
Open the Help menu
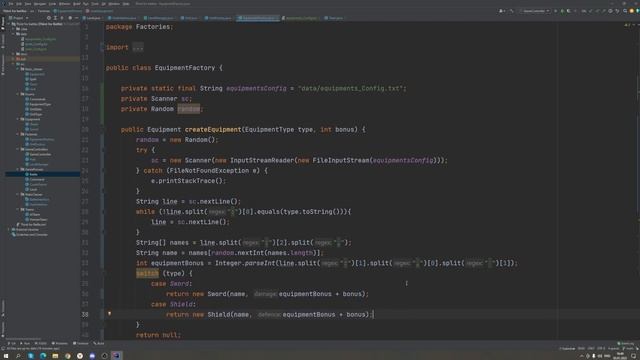pos(126,4)
